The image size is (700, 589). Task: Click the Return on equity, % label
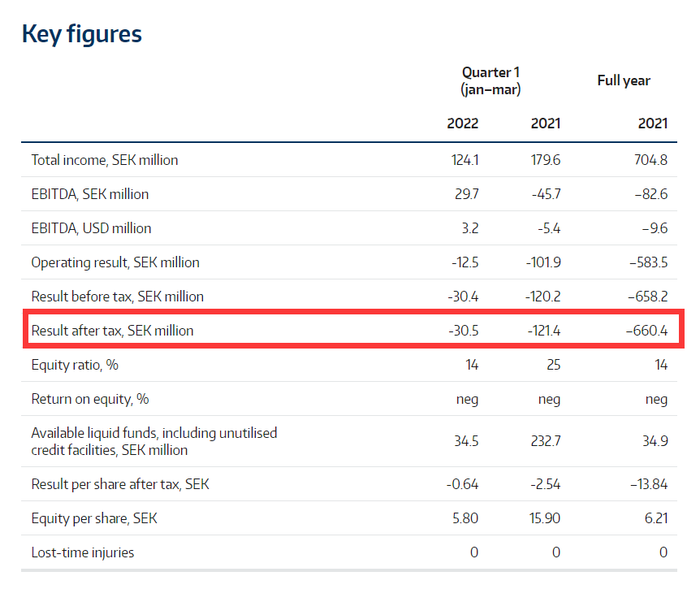(x=90, y=399)
